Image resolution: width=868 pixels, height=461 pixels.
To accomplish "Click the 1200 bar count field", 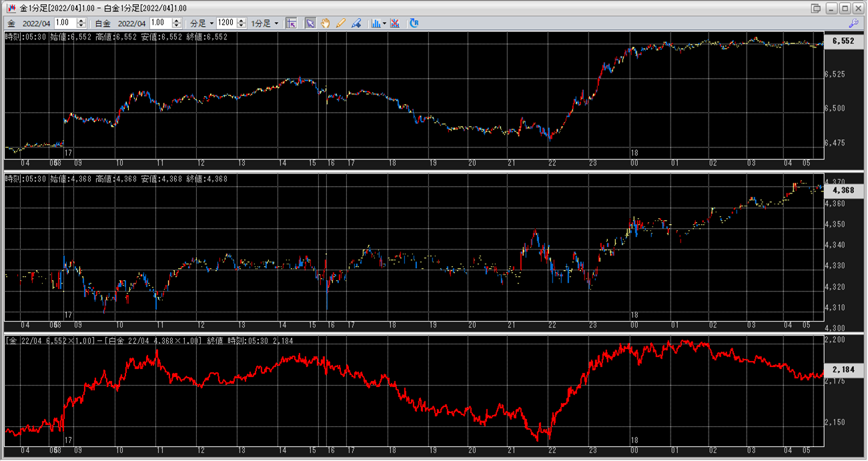I will [226, 23].
